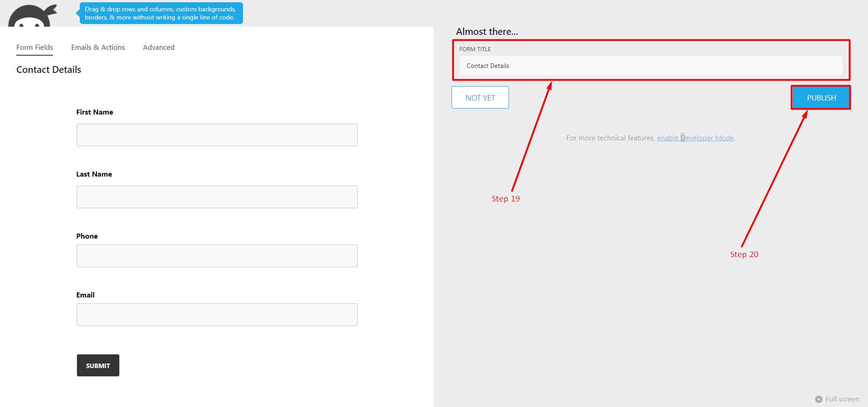Image resolution: width=868 pixels, height=407 pixels.
Task: Click the Full screen label
Action: point(842,399)
